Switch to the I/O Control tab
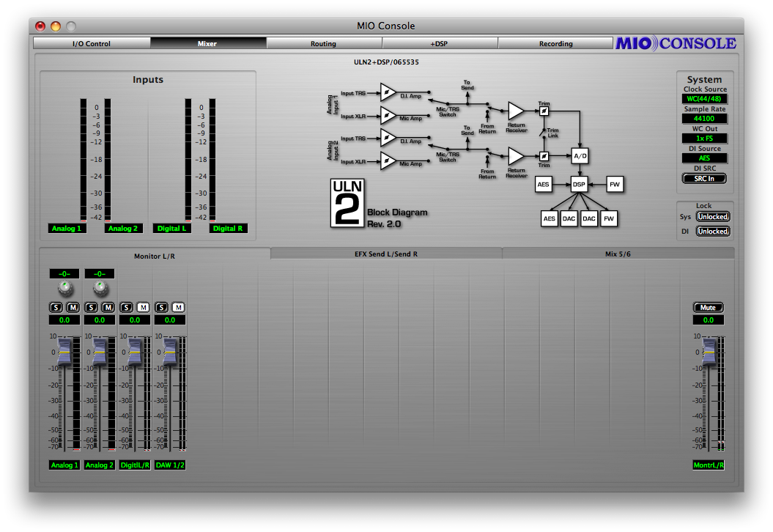 pos(92,43)
